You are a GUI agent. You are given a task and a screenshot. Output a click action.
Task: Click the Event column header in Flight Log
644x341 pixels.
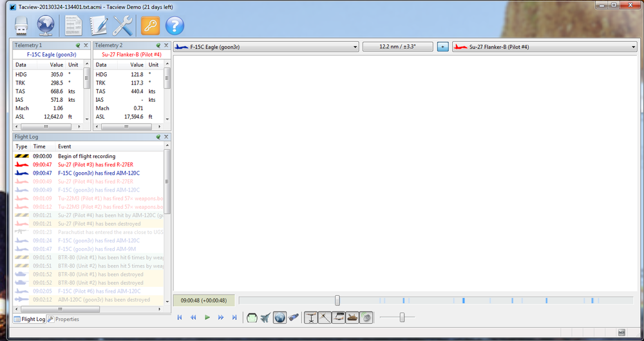(x=109, y=146)
